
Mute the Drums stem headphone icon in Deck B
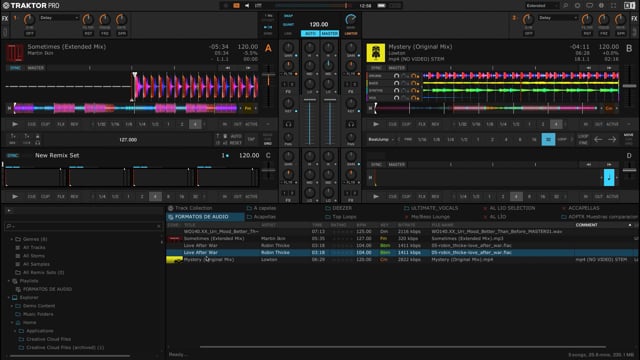[x=396, y=76]
